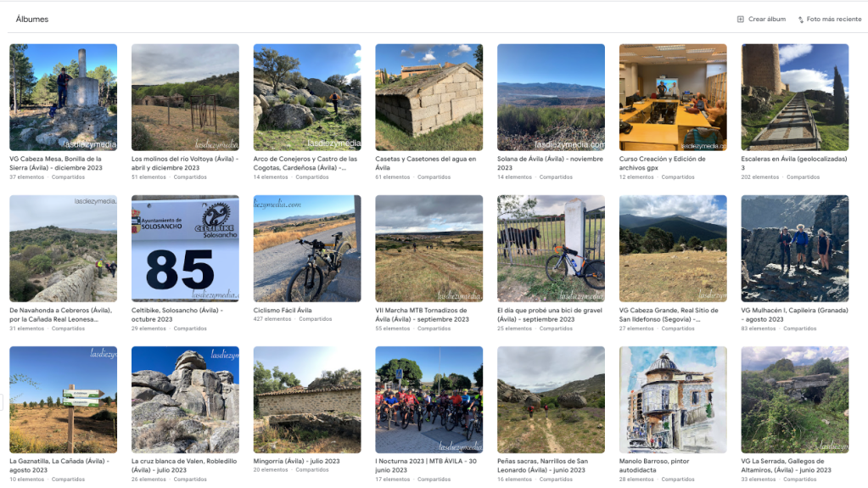Viewport: 868px width, 488px height.
Task: Select the La Gaznatilla signpost album thumbnail
Action: [63, 400]
